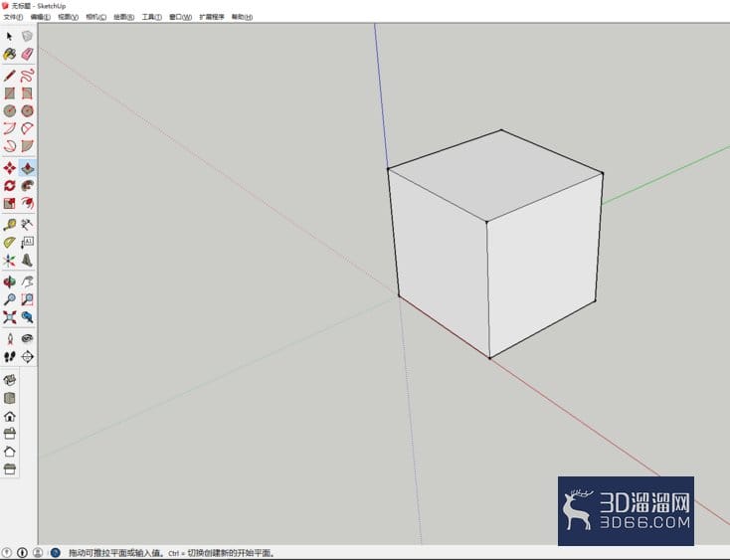730x560 pixels.
Task: Switch to the Left view
Action: pyautogui.click(x=9, y=468)
